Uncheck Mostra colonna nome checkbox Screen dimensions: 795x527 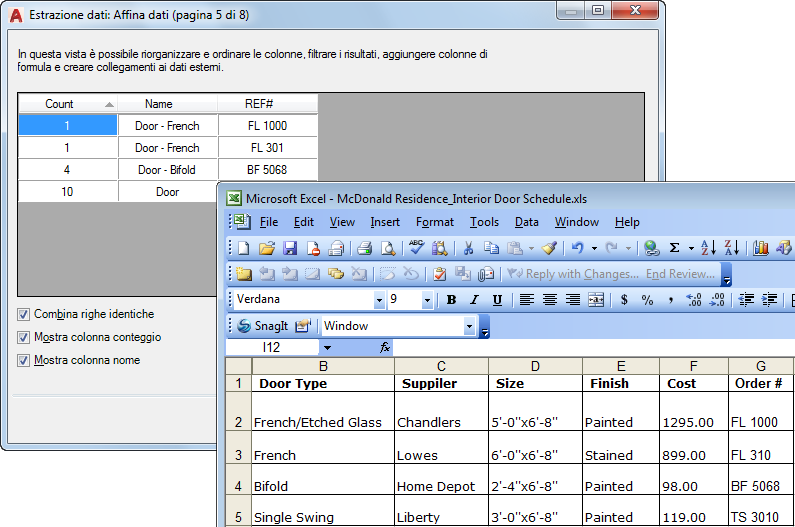(x=23, y=360)
